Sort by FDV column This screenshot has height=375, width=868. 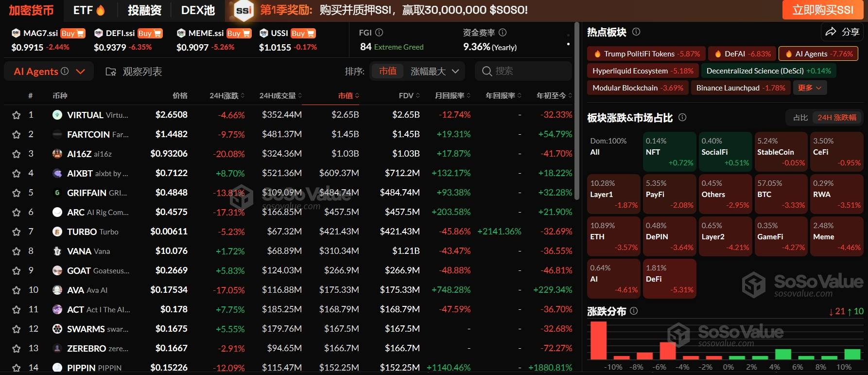409,96
